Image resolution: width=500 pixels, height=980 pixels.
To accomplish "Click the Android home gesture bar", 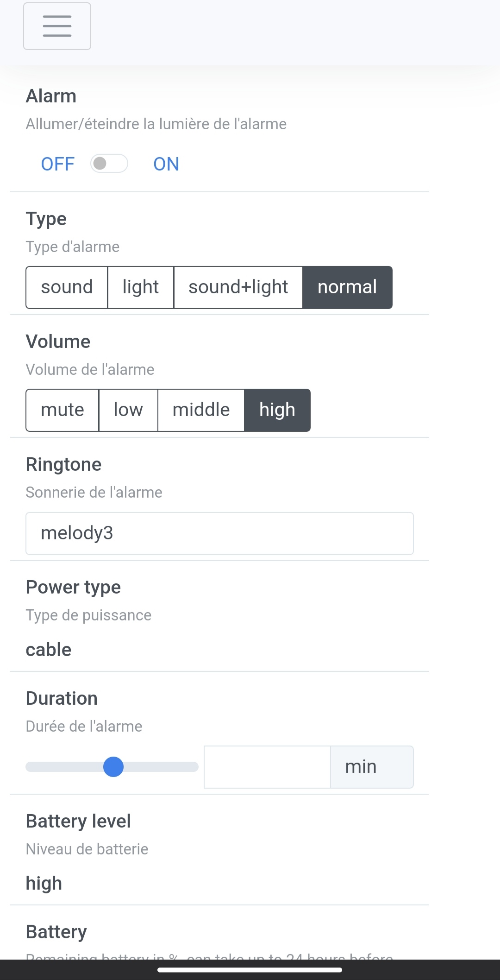I will click(250, 969).
